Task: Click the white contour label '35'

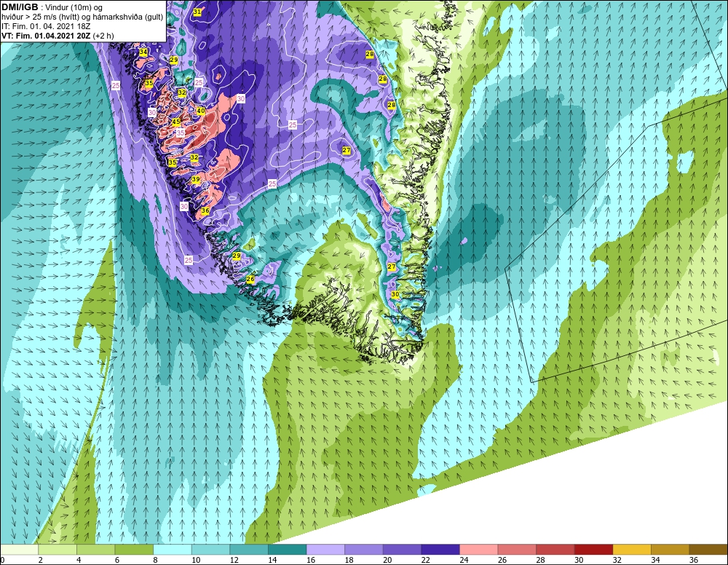Action: (181, 133)
